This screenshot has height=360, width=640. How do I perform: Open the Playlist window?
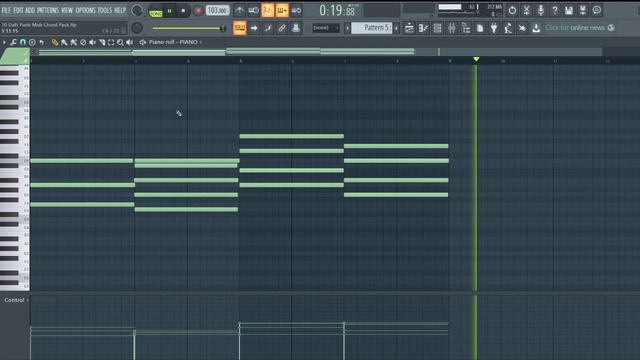click(x=409, y=28)
